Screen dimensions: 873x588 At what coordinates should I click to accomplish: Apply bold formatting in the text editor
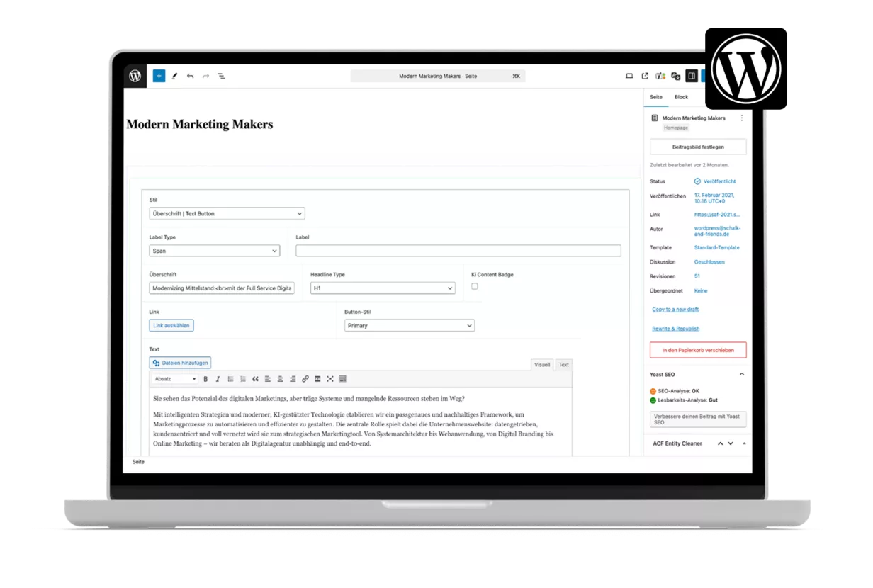point(205,379)
